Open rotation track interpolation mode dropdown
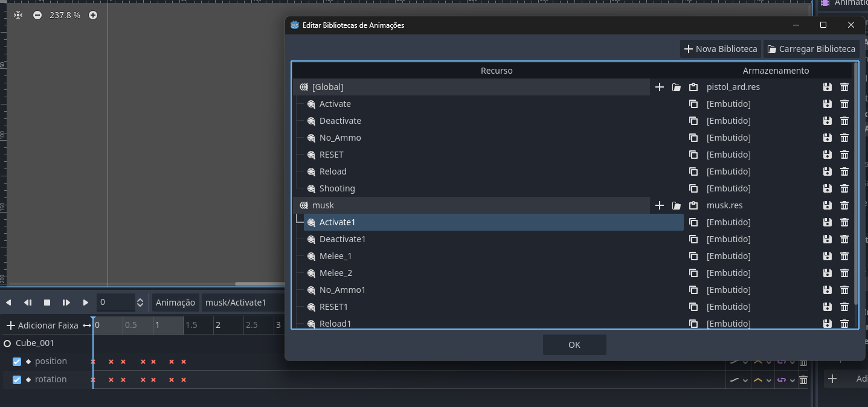The image size is (868, 407). tap(738, 380)
